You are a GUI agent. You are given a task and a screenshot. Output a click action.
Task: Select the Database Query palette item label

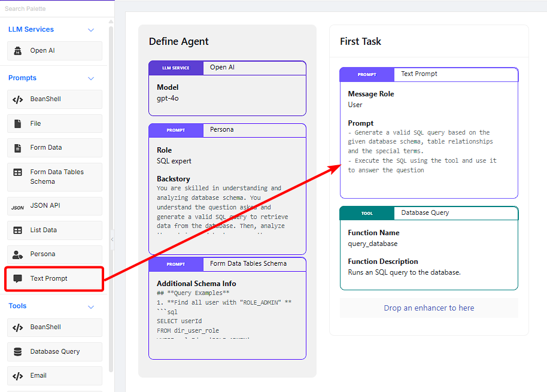(55, 351)
